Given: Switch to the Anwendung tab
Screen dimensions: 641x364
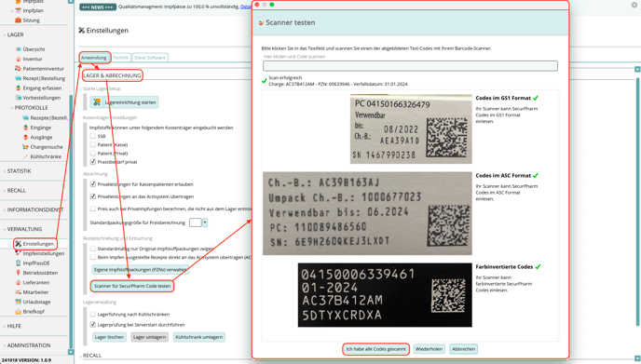Looking at the screenshot, I should 93,58.
